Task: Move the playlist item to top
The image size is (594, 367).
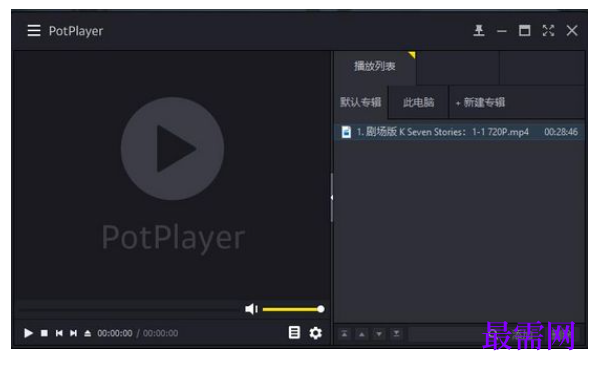Action: (344, 334)
